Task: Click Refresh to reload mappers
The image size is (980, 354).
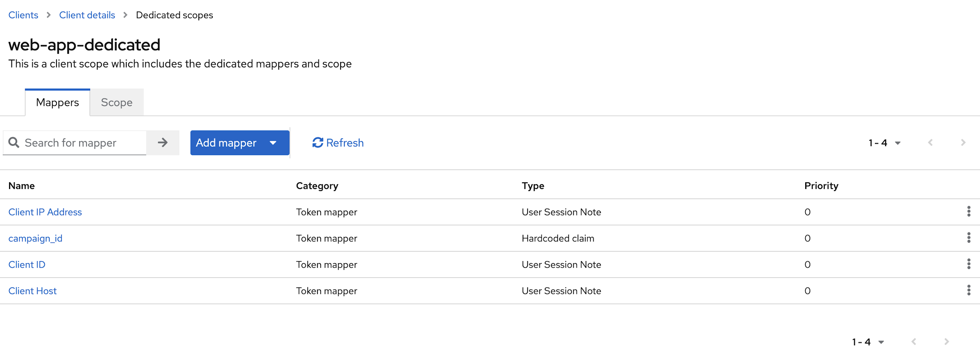Action: [338, 143]
